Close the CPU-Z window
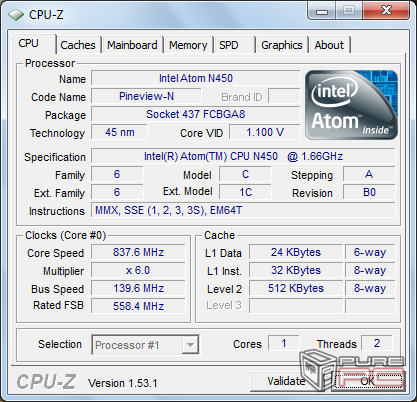 [386, 11]
